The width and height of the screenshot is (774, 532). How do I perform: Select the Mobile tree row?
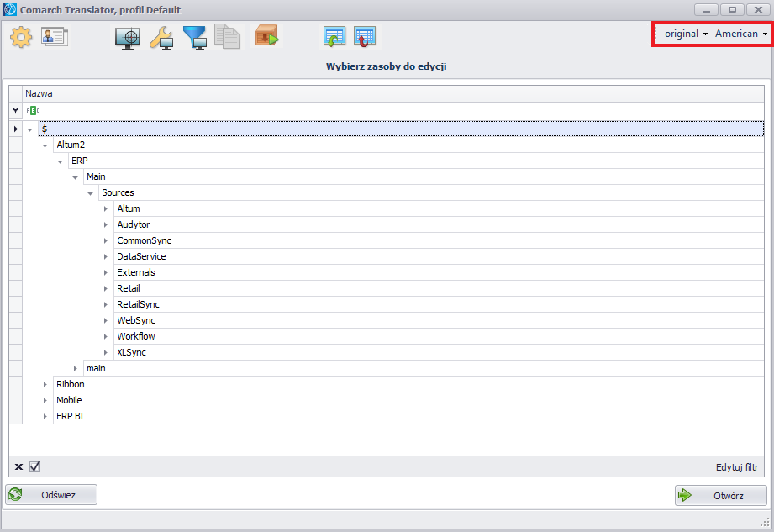point(408,400)
